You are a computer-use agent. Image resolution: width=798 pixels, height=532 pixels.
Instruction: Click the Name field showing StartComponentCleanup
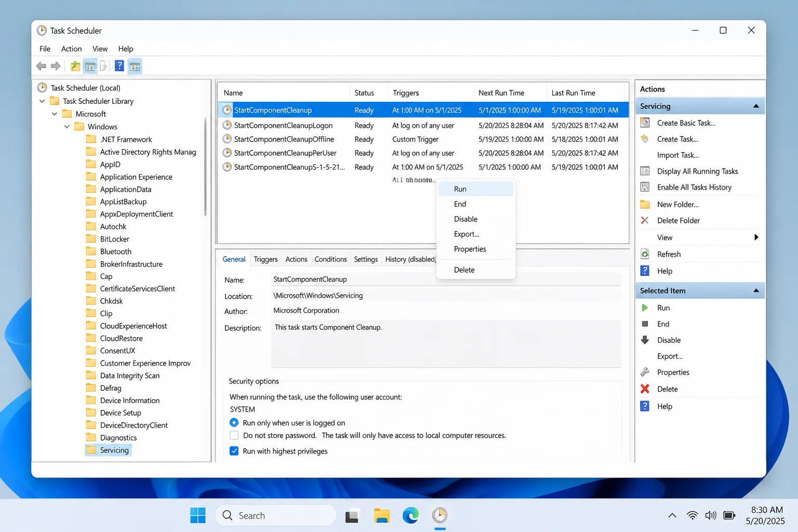coord(446,280)
